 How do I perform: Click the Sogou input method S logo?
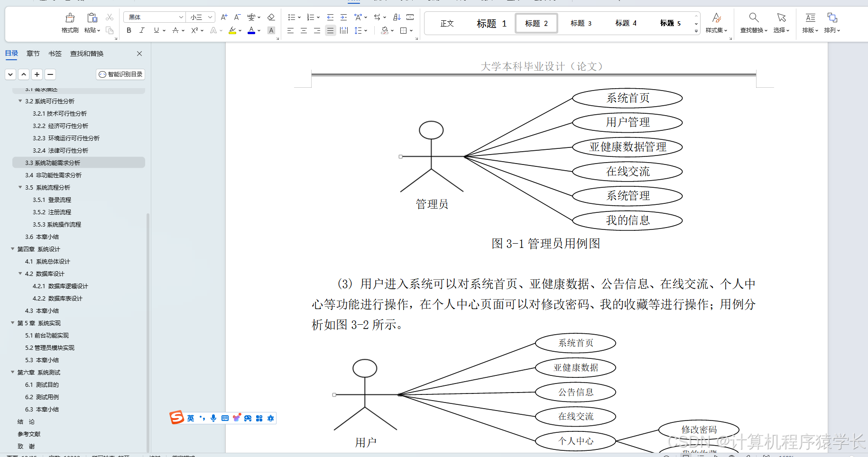click(176, 418)
